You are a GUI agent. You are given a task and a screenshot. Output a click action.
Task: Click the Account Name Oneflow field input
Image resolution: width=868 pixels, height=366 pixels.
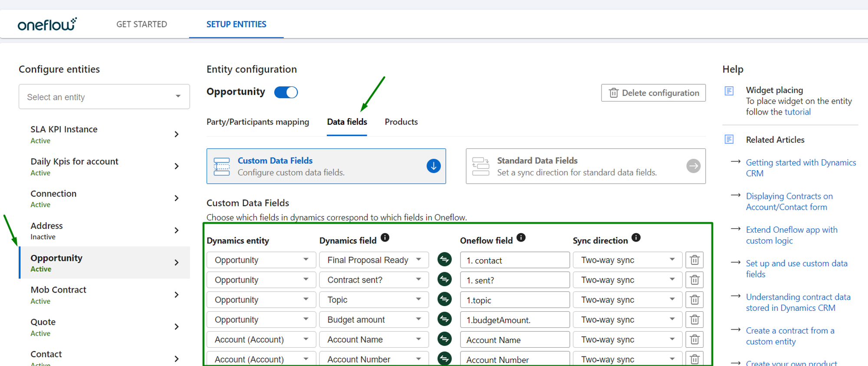pos(515,340)
